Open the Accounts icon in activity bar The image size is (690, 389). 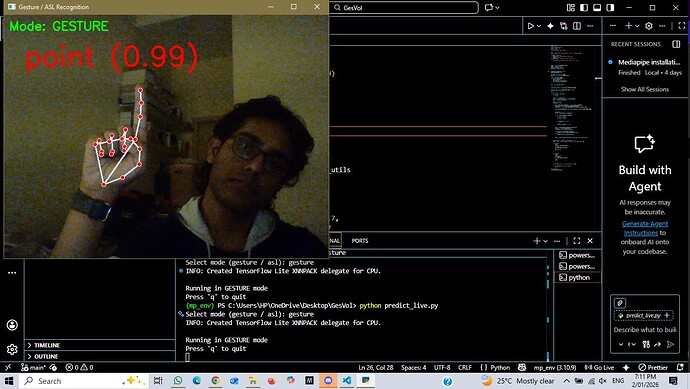tap(12, 325)
